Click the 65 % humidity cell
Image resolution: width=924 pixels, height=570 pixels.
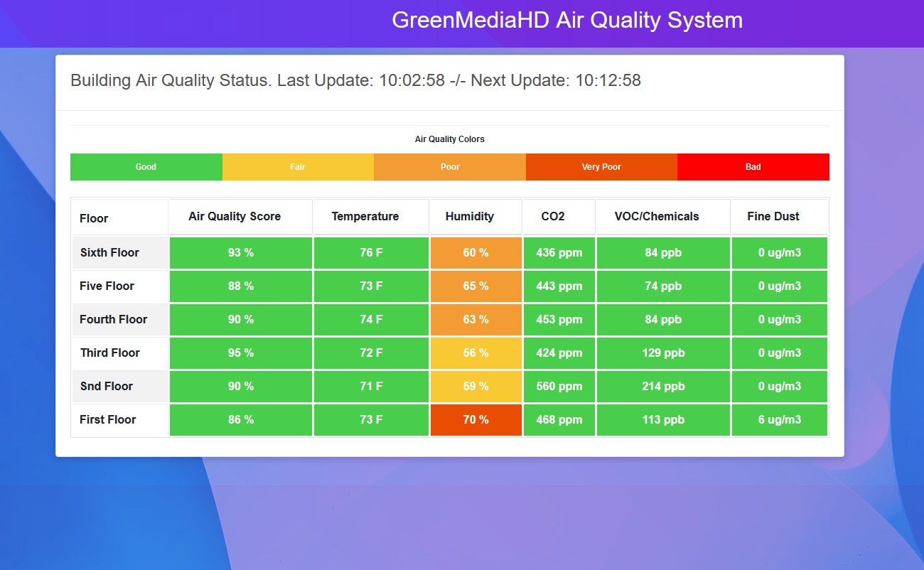pos(476,286)
